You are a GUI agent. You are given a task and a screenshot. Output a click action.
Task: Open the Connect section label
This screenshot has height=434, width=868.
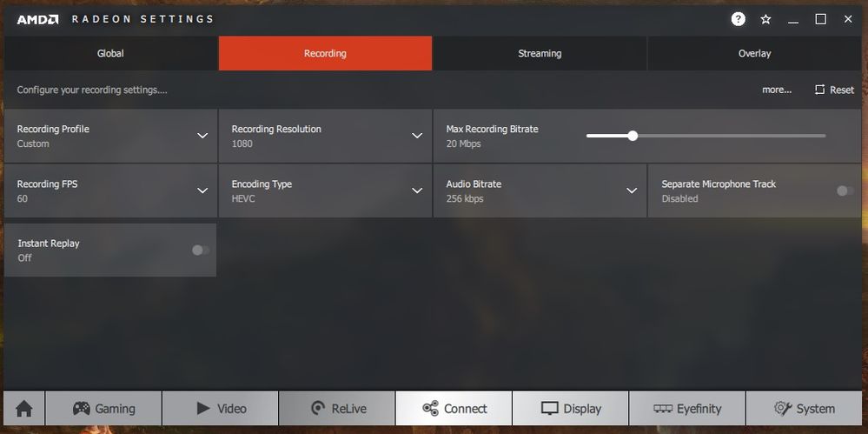tap(466, 409)
